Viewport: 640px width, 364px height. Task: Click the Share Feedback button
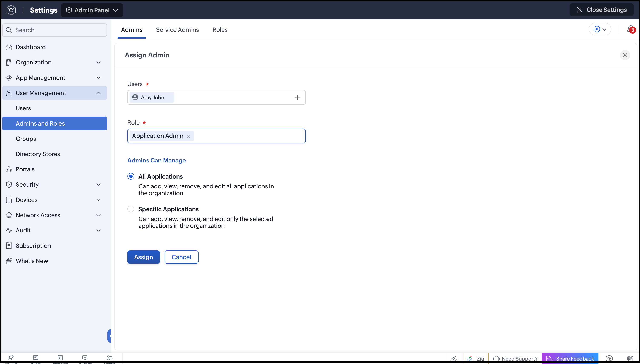pos(570,359)
